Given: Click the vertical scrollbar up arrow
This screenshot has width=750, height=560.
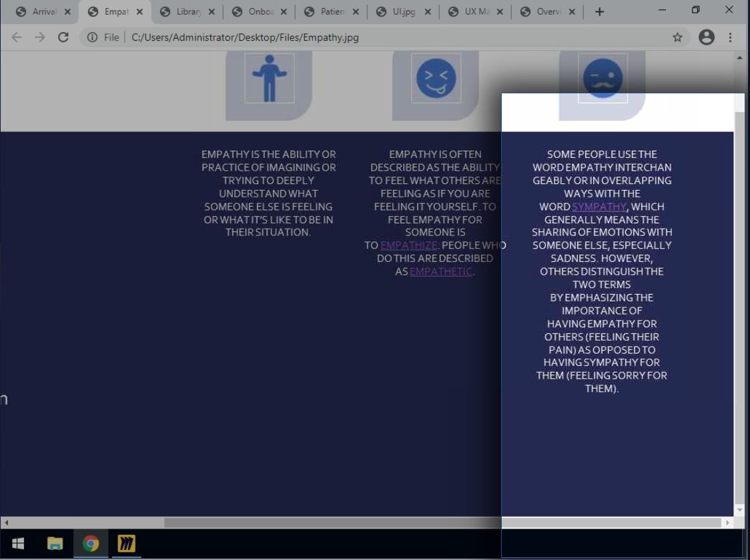Looking at the screenshot, I should click(x=739, y=57).
